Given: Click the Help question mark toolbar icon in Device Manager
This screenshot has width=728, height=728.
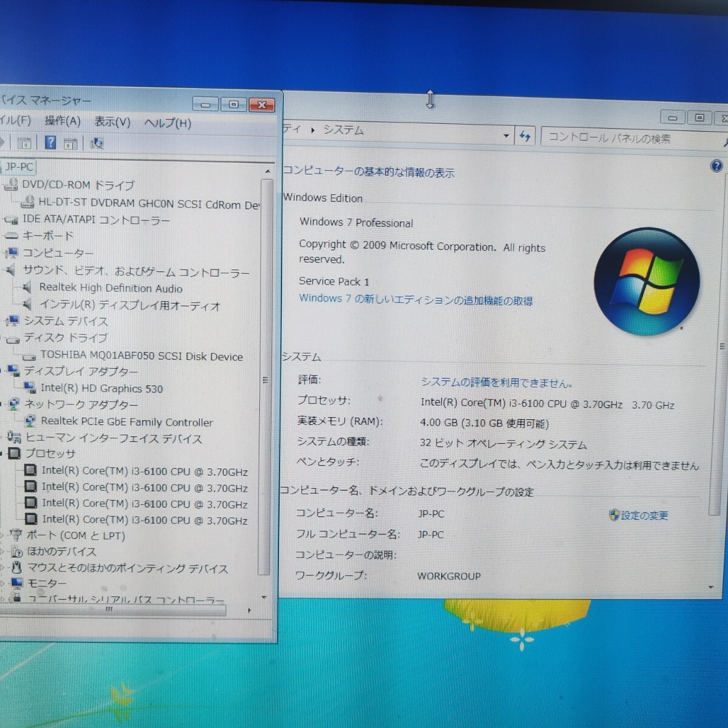Looking at the screenshot, I should pos(50,143).
